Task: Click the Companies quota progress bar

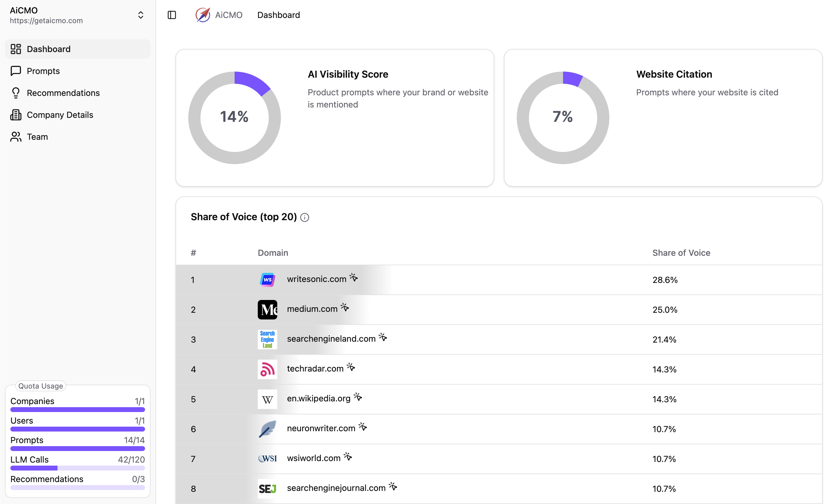Action: point(77,410)
